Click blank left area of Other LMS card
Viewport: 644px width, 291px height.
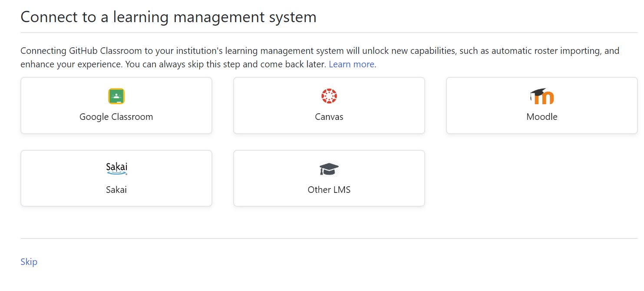[x=261, y=179]
